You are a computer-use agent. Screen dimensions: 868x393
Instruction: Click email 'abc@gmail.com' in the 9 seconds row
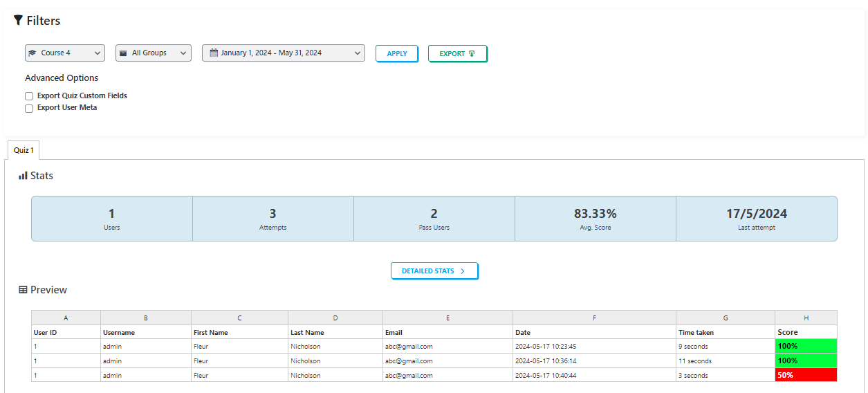409,347
